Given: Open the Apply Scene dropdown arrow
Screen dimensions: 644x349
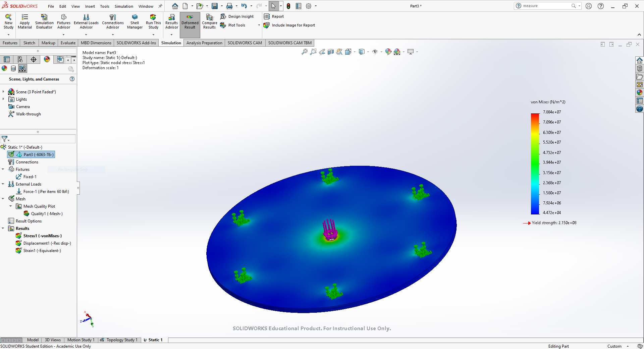Looking at the screenshot, I should coord(404,52).
